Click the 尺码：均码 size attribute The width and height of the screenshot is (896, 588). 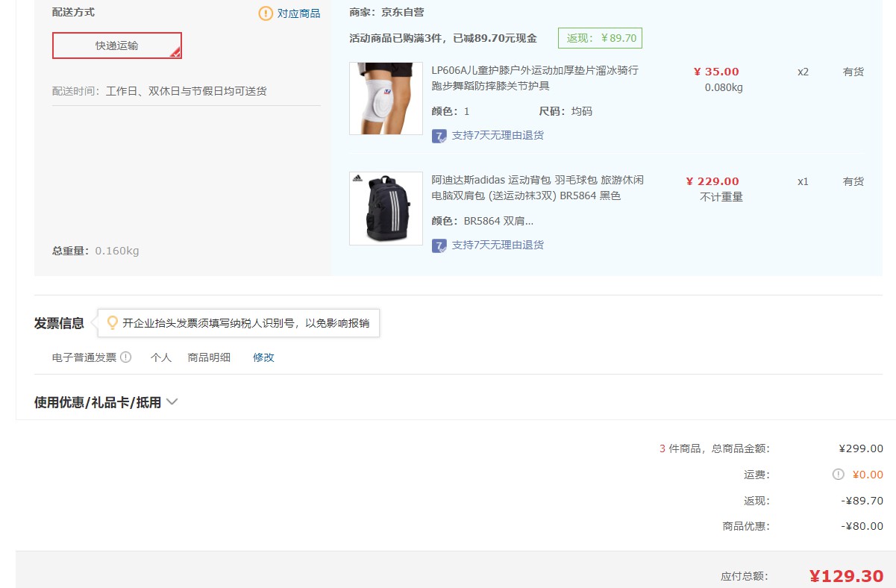pos(566,111)
